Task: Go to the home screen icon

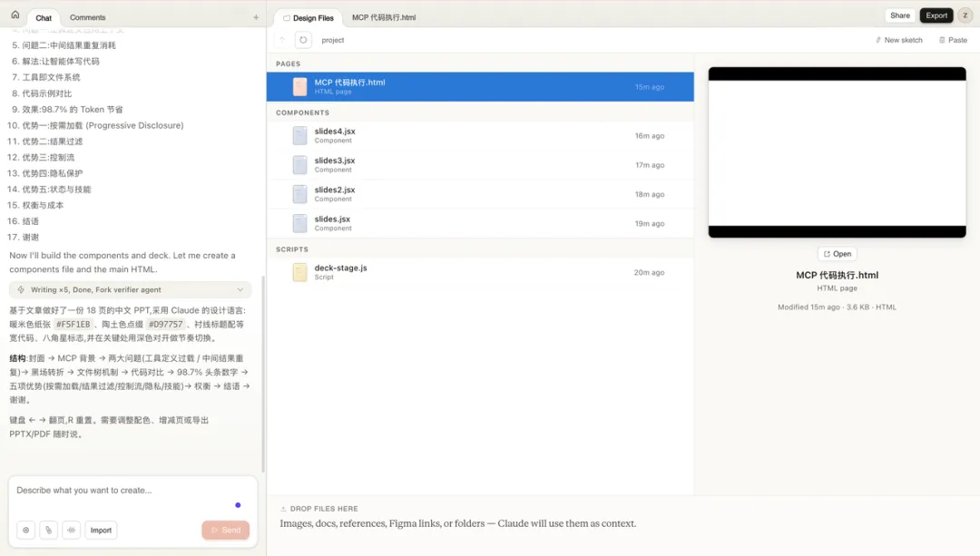Action: [x=15, y=15]
